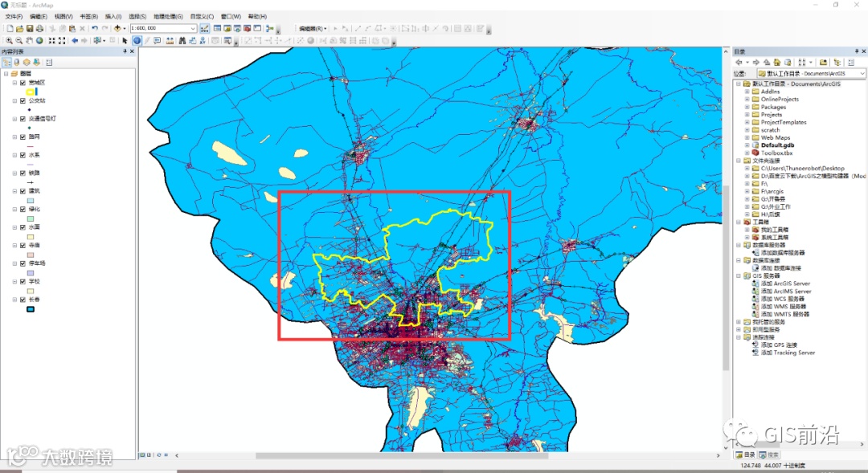Hide the 水系 layer
868x473 pixels.
point(23,155)
